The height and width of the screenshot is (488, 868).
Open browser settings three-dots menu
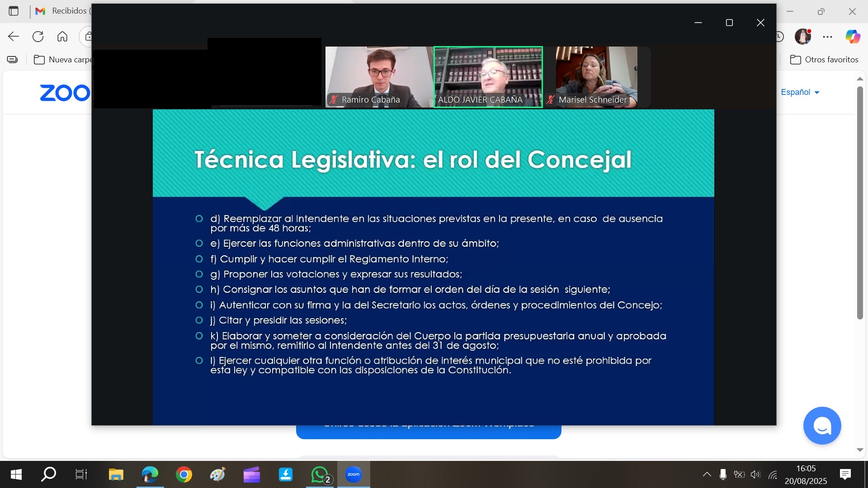pos(827,37)
